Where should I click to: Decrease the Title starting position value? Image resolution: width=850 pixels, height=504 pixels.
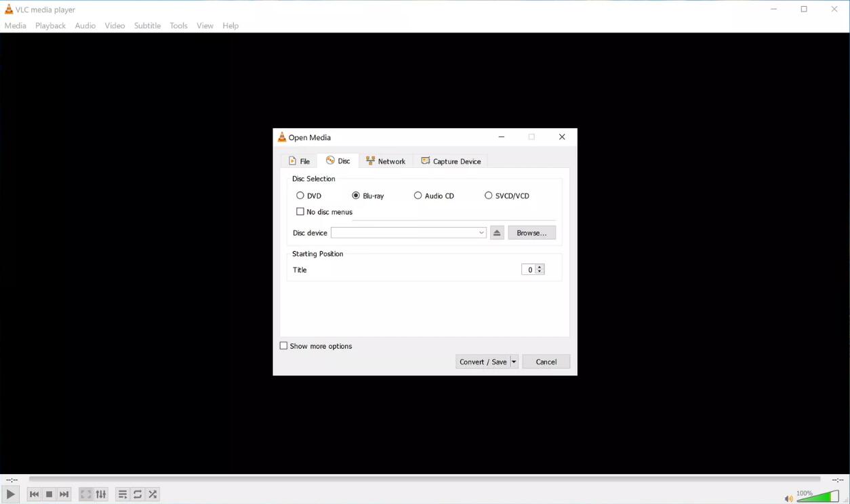click(540, 272)
